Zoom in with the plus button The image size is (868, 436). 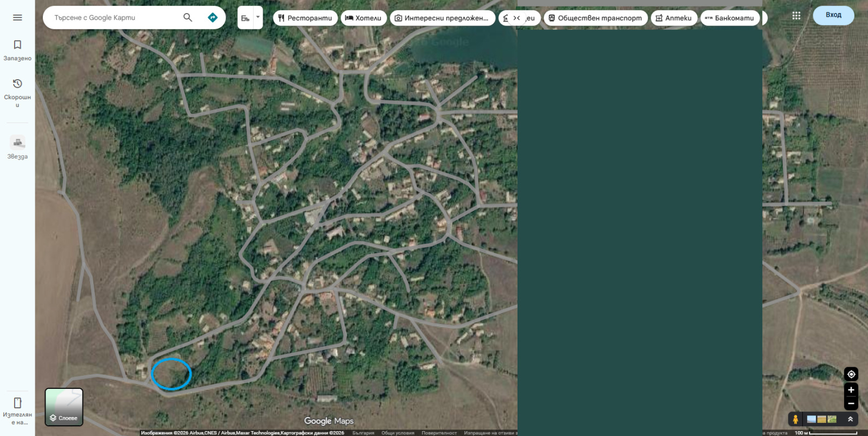click(x=851, y=390)
